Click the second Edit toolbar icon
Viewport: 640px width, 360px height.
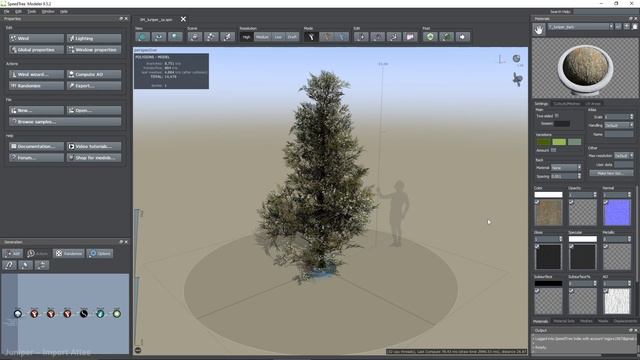click(378, 37)
